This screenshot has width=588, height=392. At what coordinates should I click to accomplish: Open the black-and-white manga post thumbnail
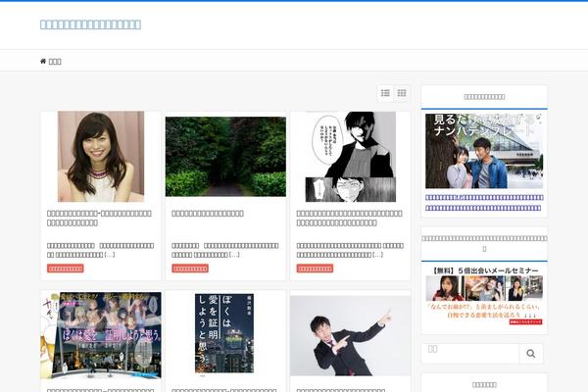tap(350, 157)
